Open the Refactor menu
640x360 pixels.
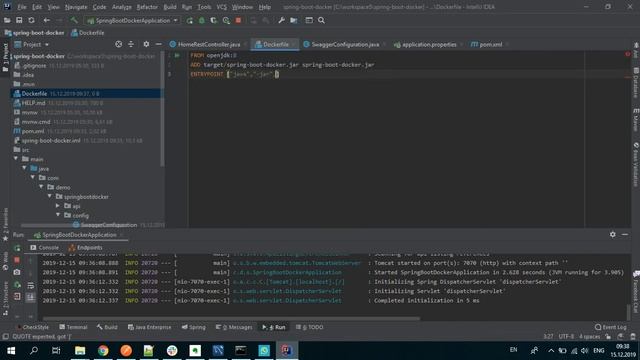click(147, 7)
